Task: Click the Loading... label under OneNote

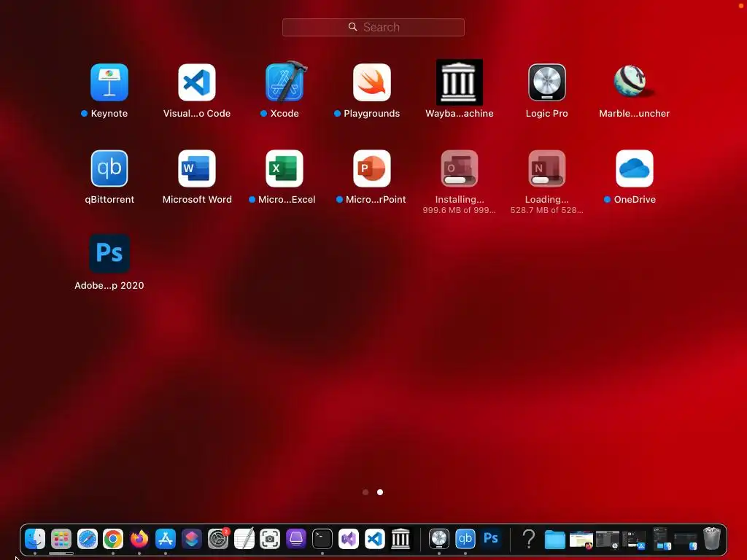Action: click(547, 200)
